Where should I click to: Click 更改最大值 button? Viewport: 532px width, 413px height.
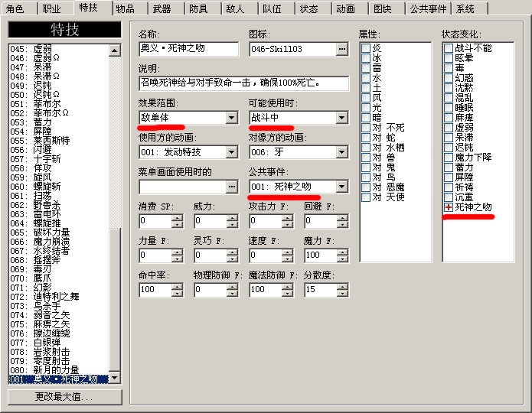(x=64, y=397)
